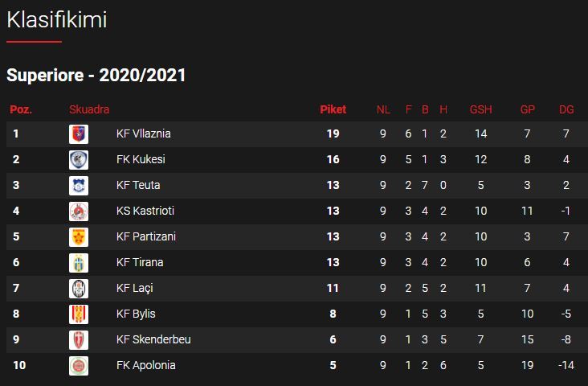Click the KF Skenderbeu club crest

[x=79, y=340]
